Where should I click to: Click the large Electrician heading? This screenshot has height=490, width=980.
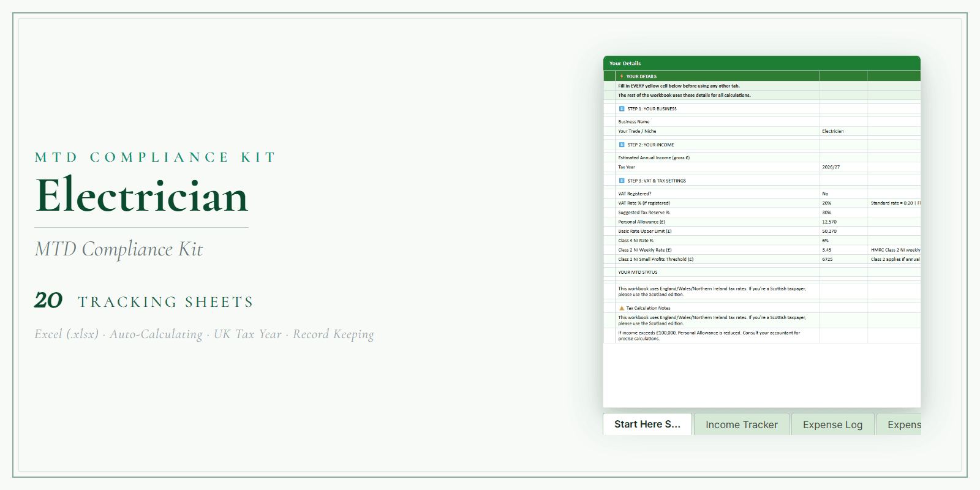pos(142,195)
